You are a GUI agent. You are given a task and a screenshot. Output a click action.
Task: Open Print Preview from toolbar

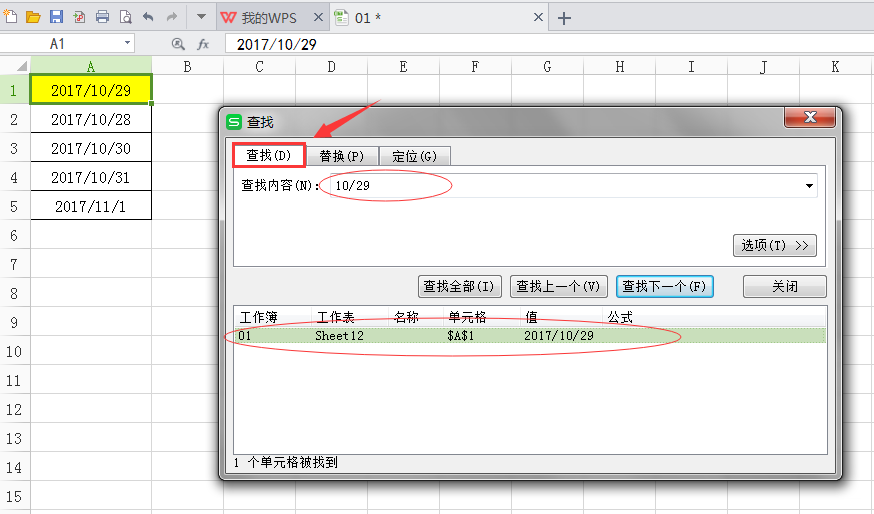125,17
